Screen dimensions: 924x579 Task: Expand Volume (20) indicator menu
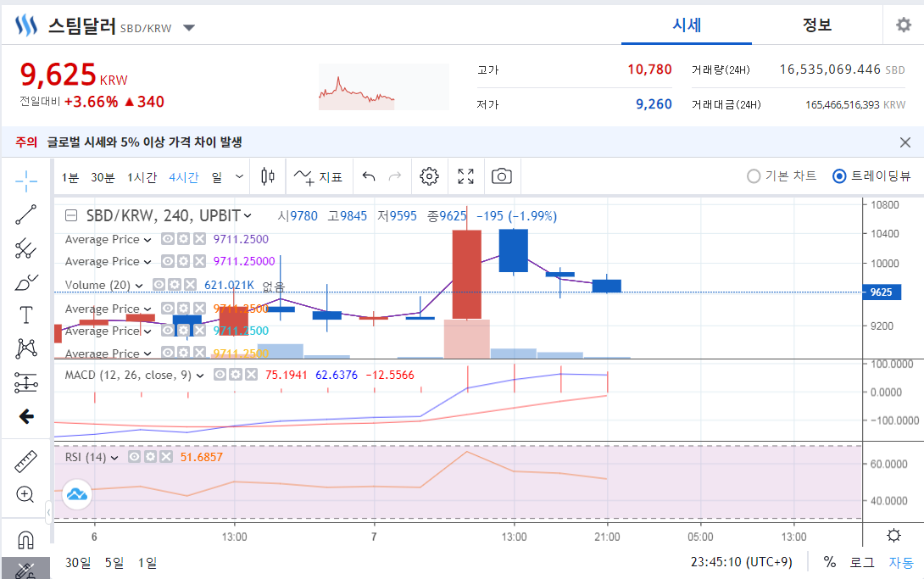pos(139,286)
